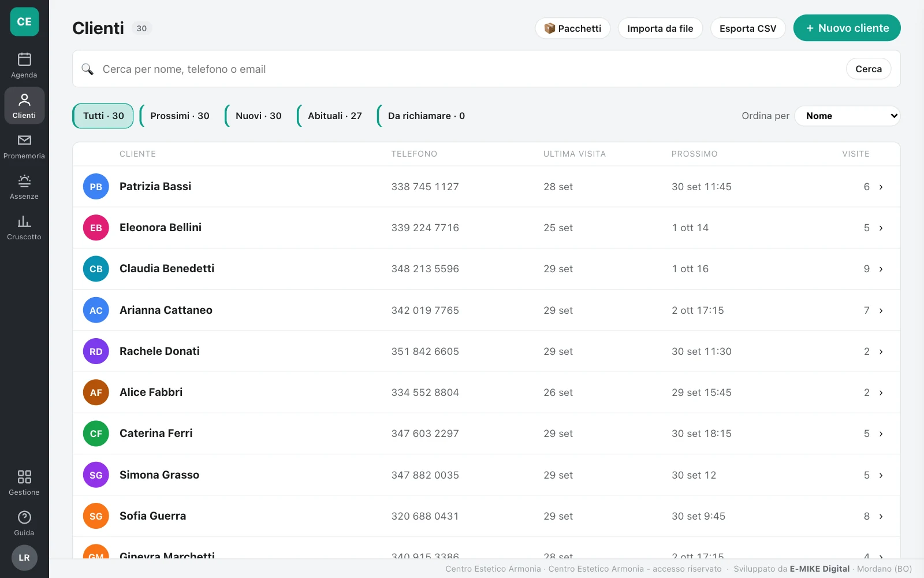The image size is (924, 578).
Task: Open the Agenda calendar icon
Action: (x=24, y=60)
